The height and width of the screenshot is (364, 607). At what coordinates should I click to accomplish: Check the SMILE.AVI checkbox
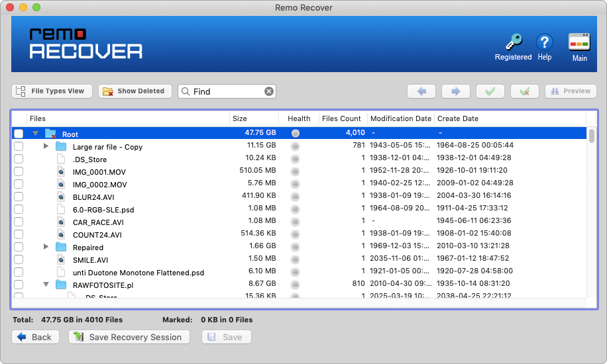pos(18,259)
